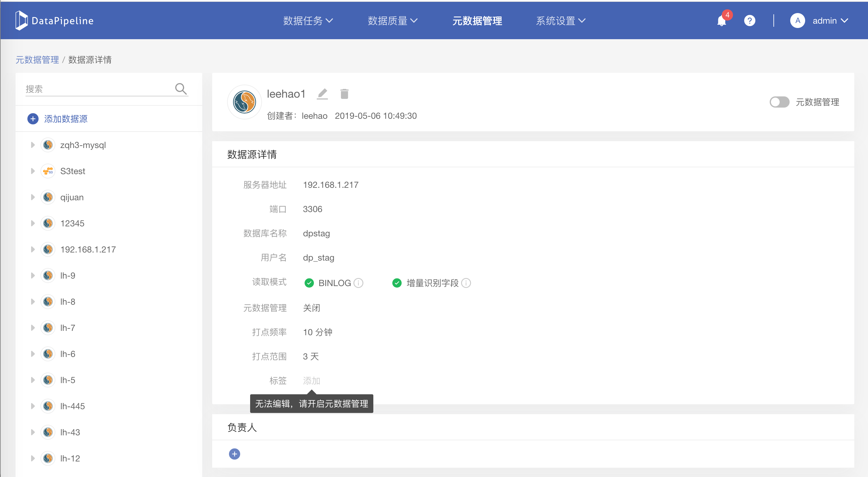Click the trash delete icon beside leehao1

tap(344, 94)
